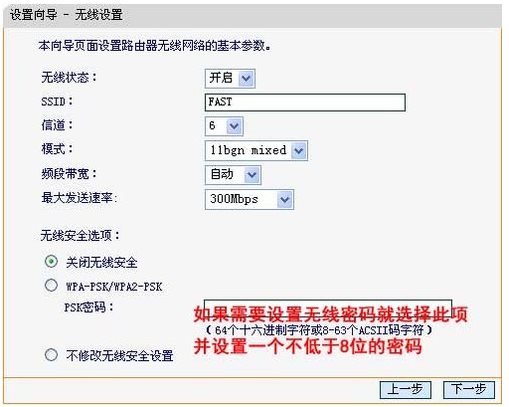Screen dimensions: 509x407
Task: Click the 不修改无线安全设置 label text
Action: tap(120, 356)
